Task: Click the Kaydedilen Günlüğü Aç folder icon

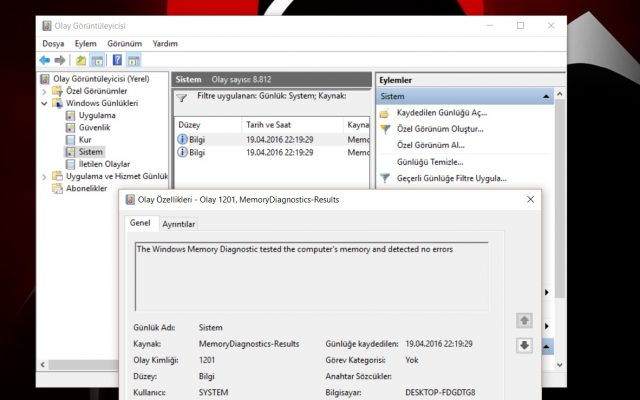Action: [x=384, y=113]
